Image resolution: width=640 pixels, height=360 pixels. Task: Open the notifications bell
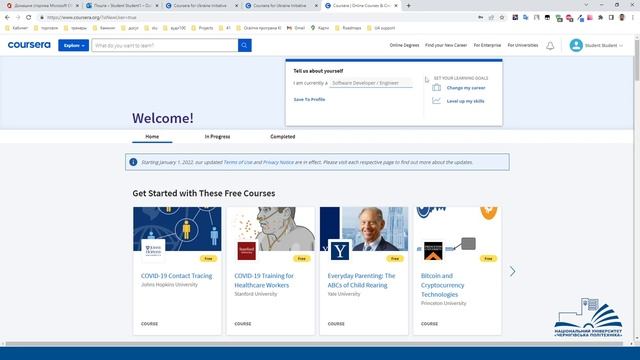[550, 46]
